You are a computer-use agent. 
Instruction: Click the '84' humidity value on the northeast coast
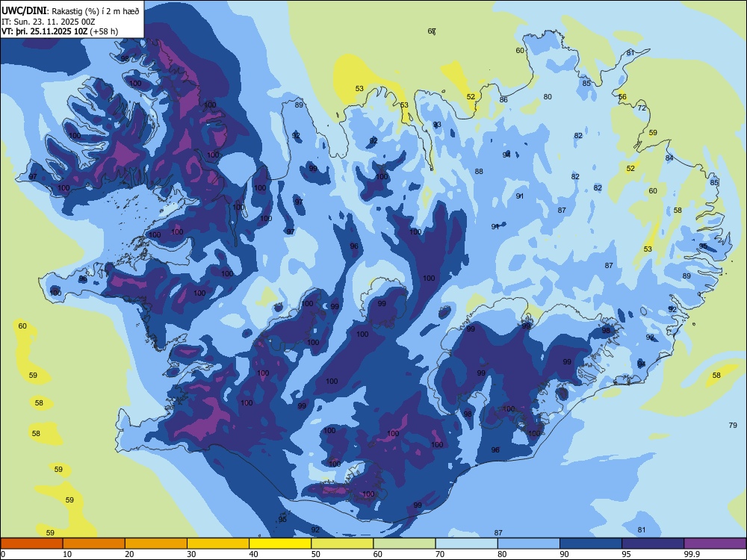pos(669,158)
